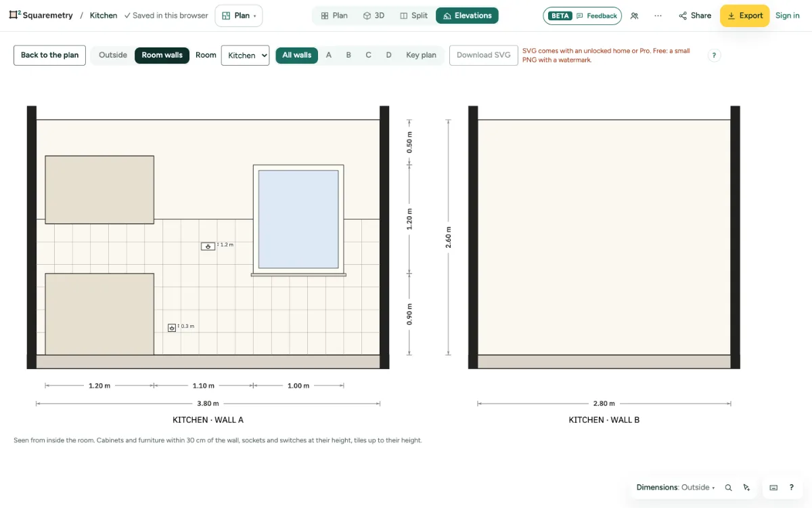The height and width of the screenshot is (508, 812).
Task: Open the keyboard shortcuts icon
Action: 773,488
